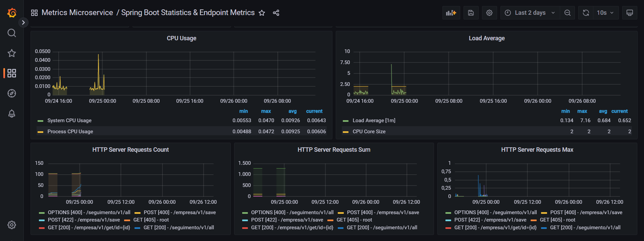
Task: Sort CPU legend by max column
Action: [x=266, y=111]
